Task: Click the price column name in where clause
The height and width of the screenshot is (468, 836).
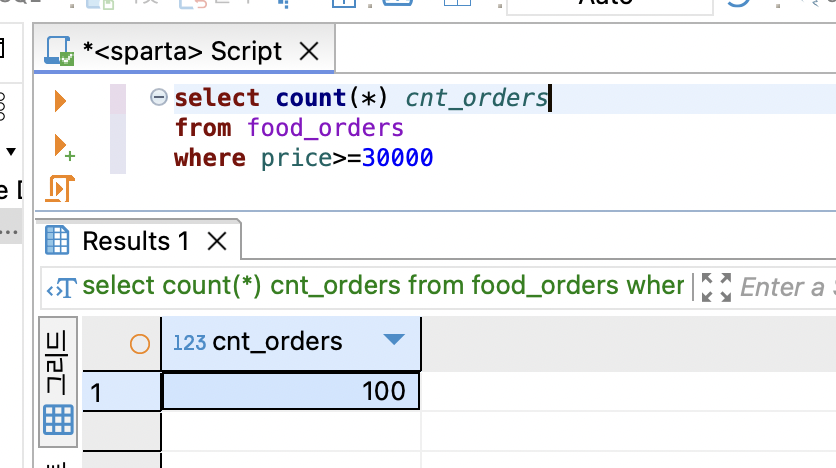Action: click(x=296, y=159)
